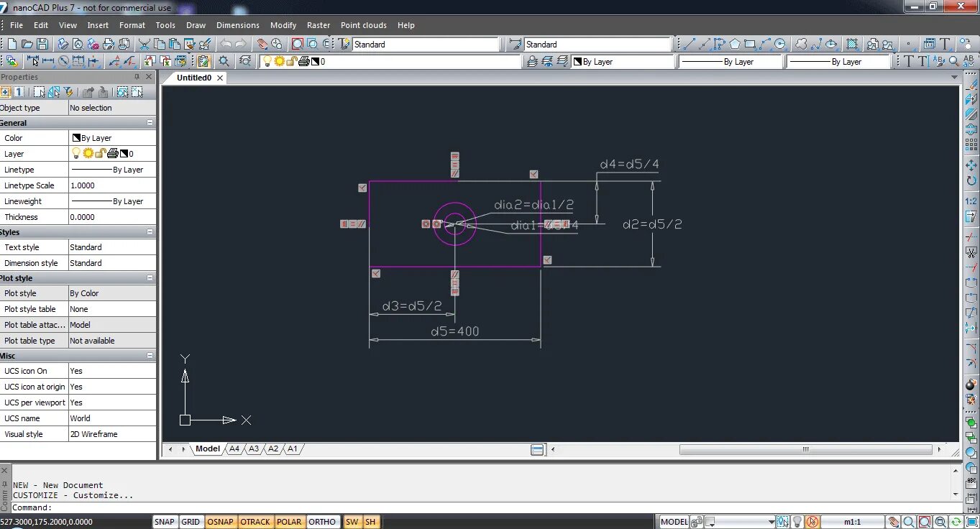980x529 pixels.
Task: Click the Undo arrow icon
Action: pyautogui.click(x=225, y=44)
